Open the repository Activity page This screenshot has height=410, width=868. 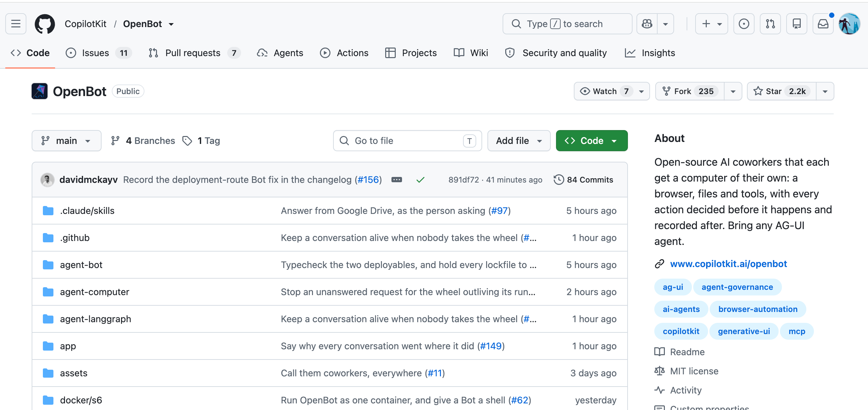click(x=678, y=390)
